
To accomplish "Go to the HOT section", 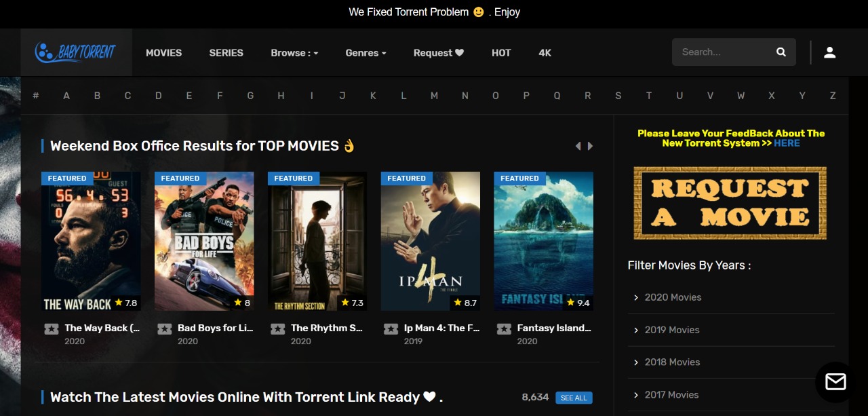I will click(501, 53).
